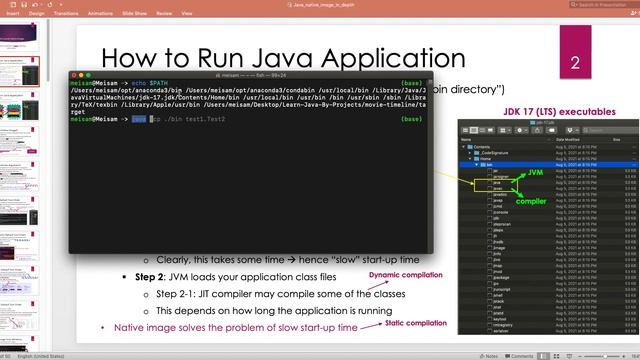Open Comments from the status bar
Viewport: 640px width, 360px height.
[519, 356]
